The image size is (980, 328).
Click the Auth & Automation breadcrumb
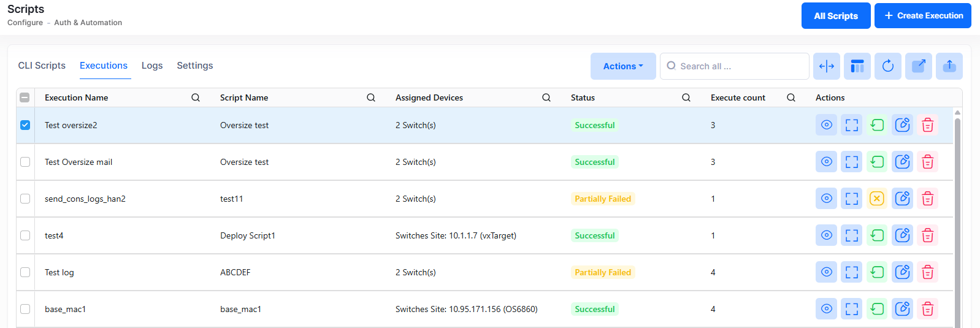point(88,23)
